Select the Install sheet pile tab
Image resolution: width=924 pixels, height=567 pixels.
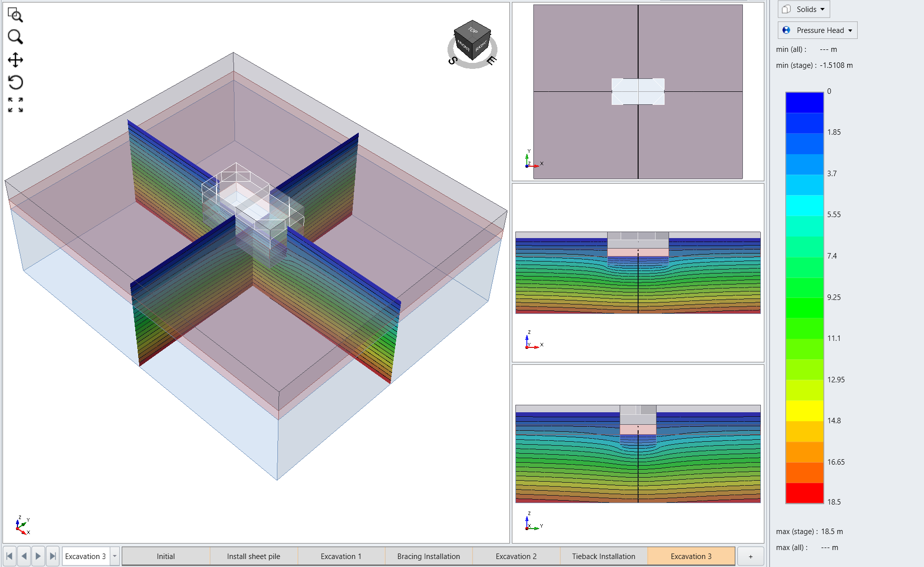click(x=253, y=556)
